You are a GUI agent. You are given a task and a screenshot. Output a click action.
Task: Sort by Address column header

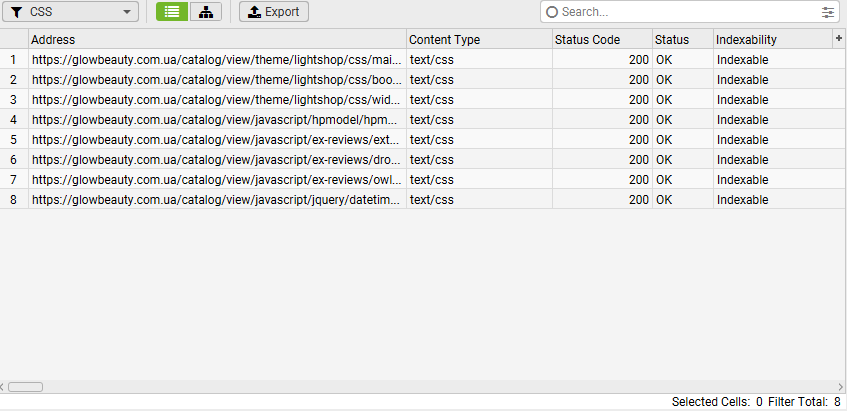coord(217,39)
